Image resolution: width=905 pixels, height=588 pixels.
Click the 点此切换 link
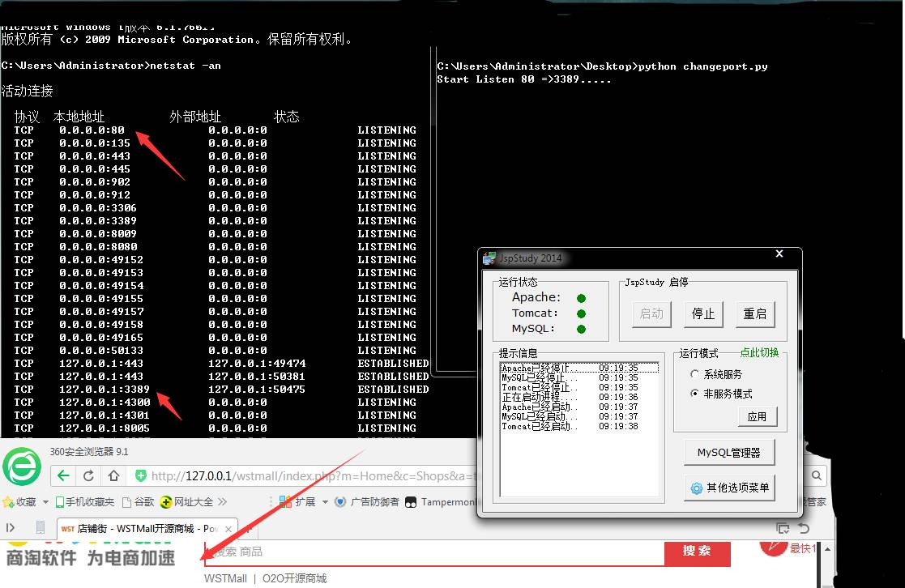click(x=759, y=352)
